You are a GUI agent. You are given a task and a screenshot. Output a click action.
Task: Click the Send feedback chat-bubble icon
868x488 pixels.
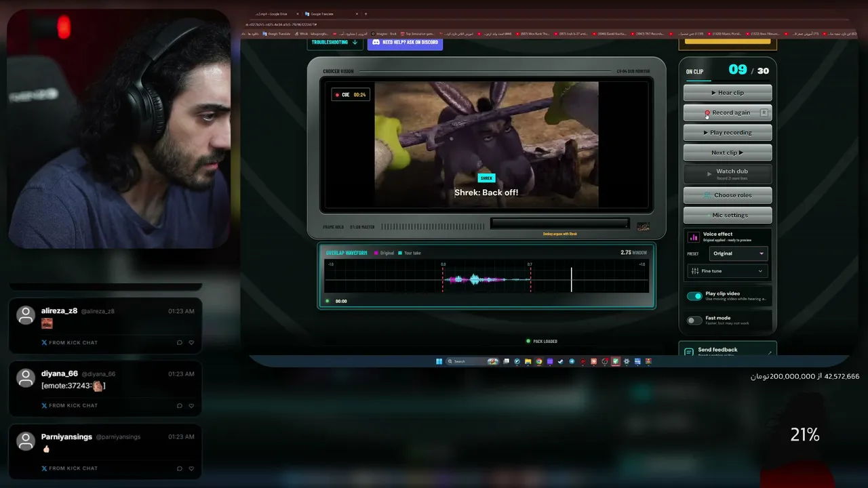(x=689, y=352)
